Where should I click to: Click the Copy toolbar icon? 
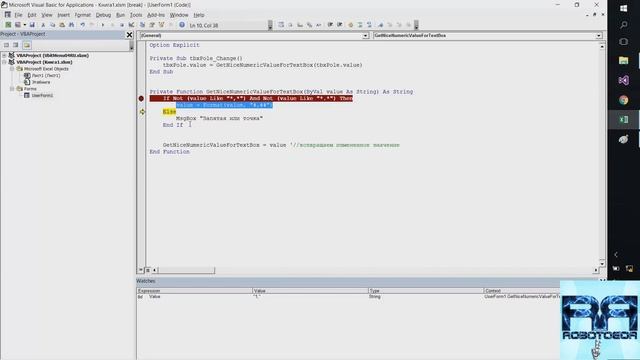pyautogui.click(x=52, y=25)
